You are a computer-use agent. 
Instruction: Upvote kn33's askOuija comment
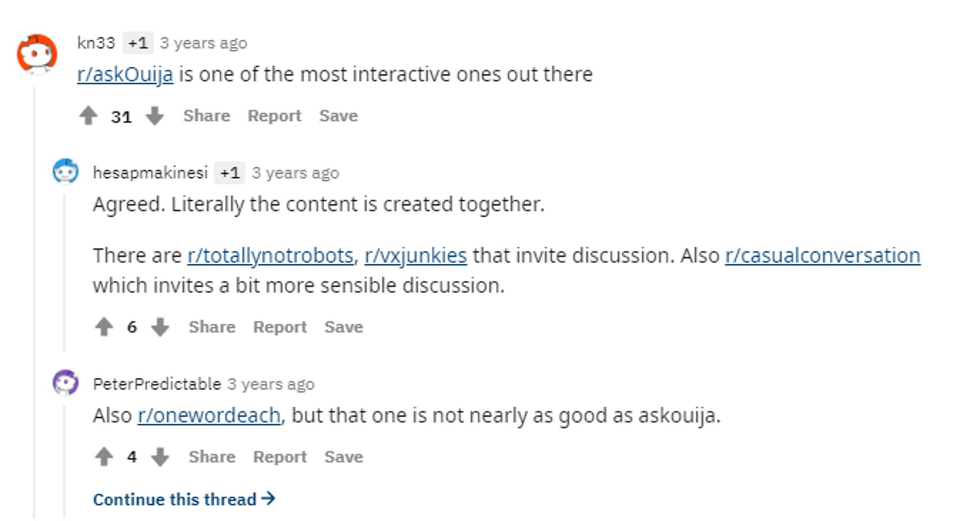tap(89, 116)
